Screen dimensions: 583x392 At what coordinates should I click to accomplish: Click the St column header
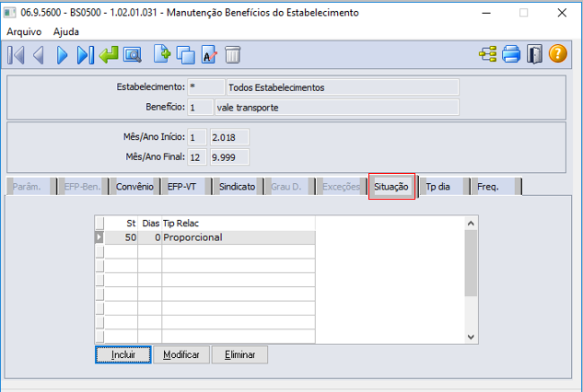[x=122, y=224]
